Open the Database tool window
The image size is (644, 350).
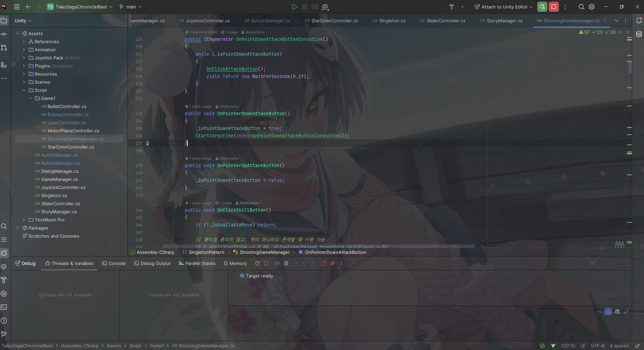639,34
